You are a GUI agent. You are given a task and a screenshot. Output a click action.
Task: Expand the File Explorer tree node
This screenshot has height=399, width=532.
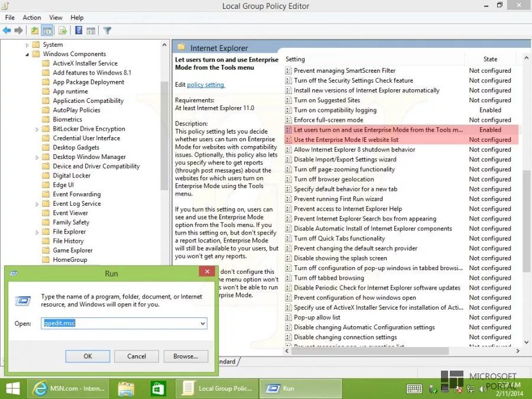pos(37,232)
